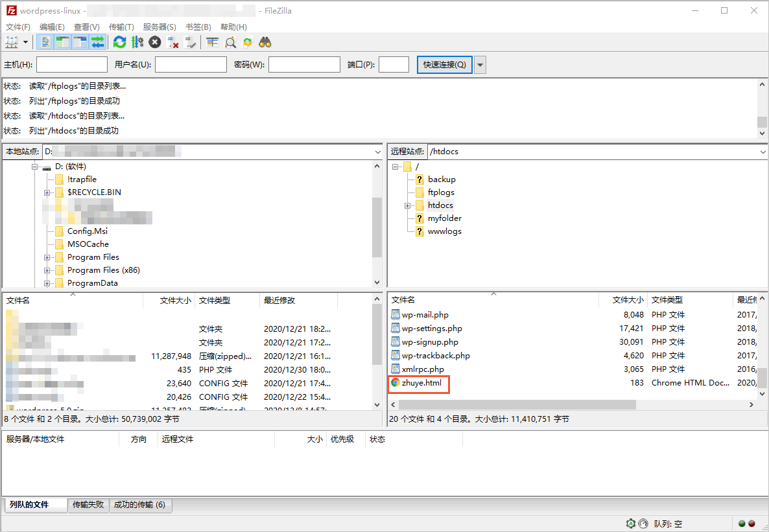769x532 pixels.
Task: Expand the remote htdocs folder node
Action: [407, 205]
